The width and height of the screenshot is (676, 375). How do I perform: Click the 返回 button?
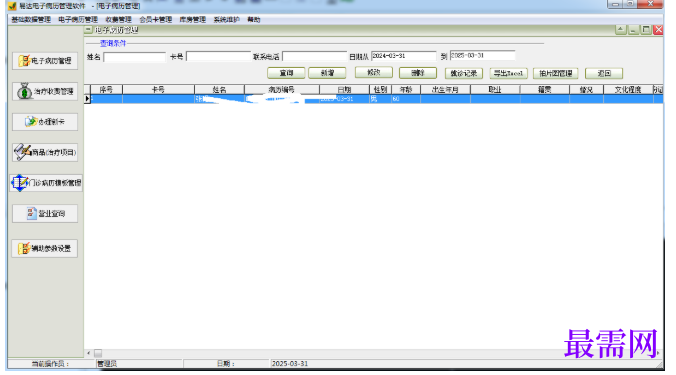604,73
